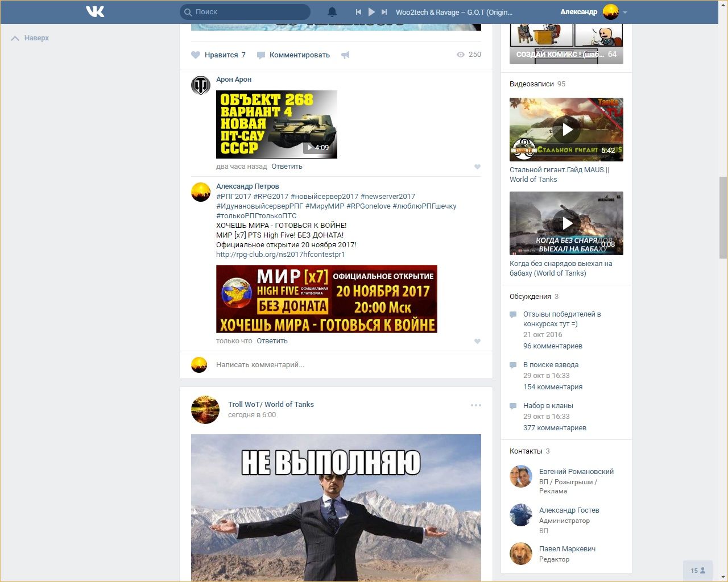Play the current audio track

coord(371,12)
